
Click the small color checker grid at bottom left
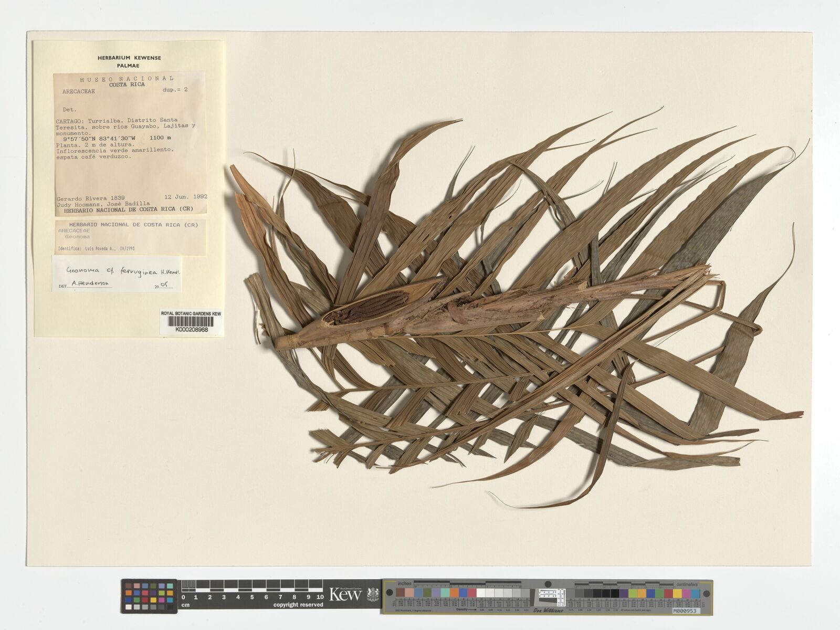[149, 596]
